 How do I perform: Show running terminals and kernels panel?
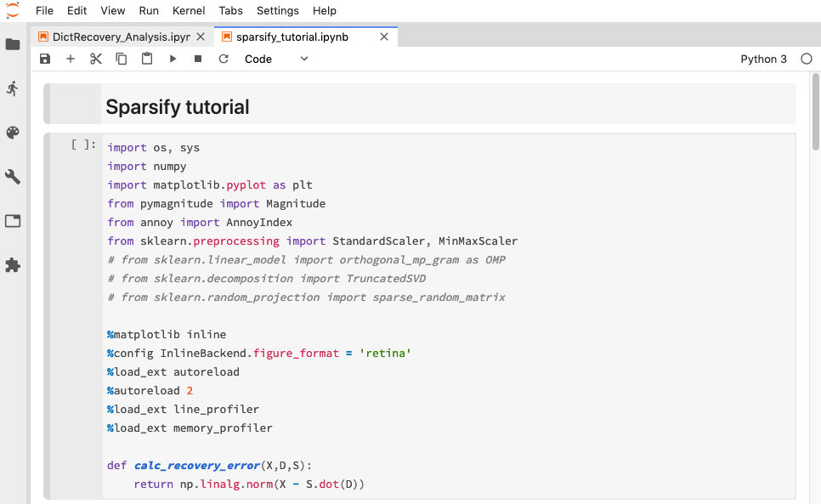coord(13,88)
